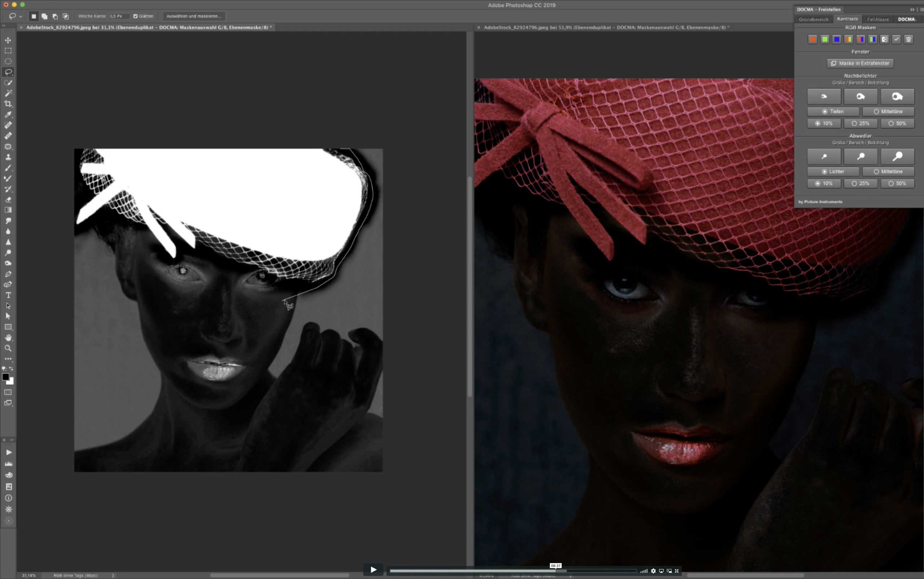Choose Add to selection mode icon

pos(44,17)
